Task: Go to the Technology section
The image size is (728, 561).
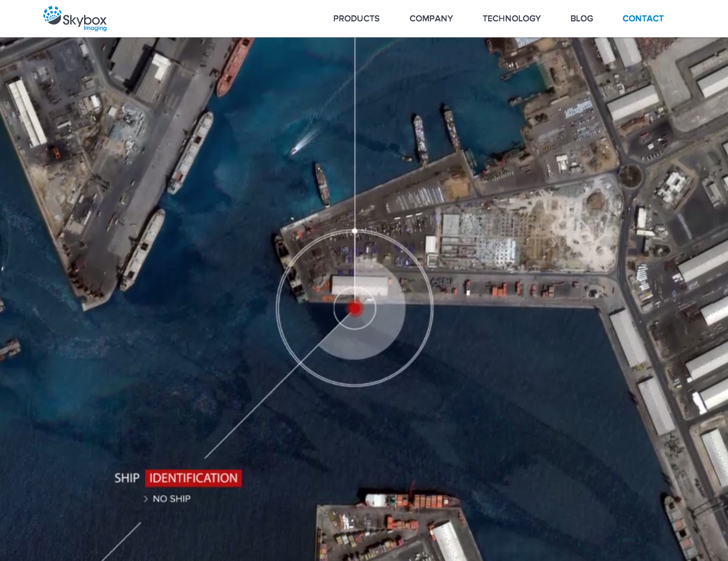Action: pos(511,19)
